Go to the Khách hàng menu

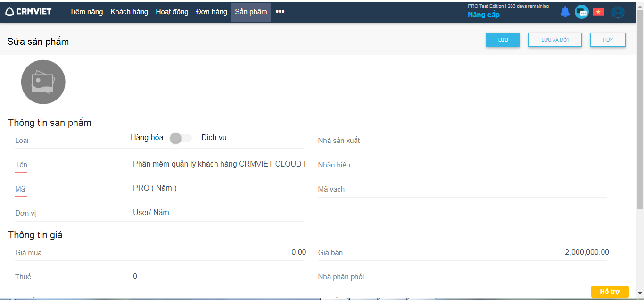click(129, 12)
